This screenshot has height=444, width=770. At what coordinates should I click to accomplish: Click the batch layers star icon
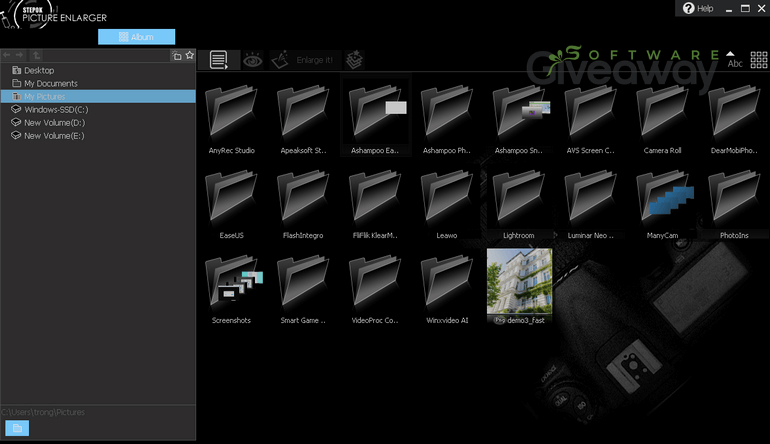pos(354,60)
